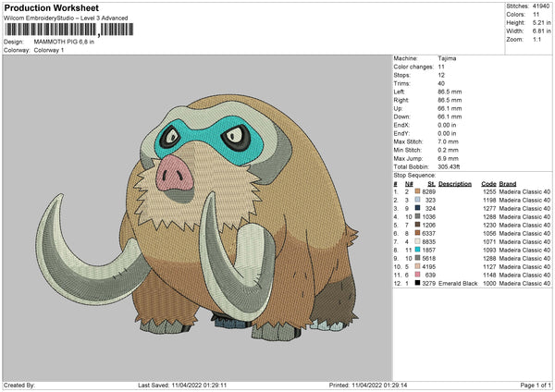Screen dimensions: 555x392
Task: Click the dark brown swatch for code 1230
Action: point(418,225)
